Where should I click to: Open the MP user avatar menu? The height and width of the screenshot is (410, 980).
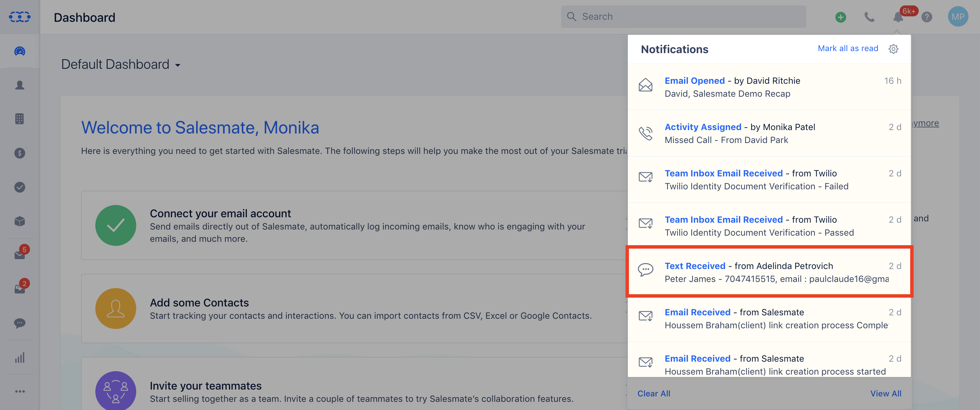[x=958, y=17]
